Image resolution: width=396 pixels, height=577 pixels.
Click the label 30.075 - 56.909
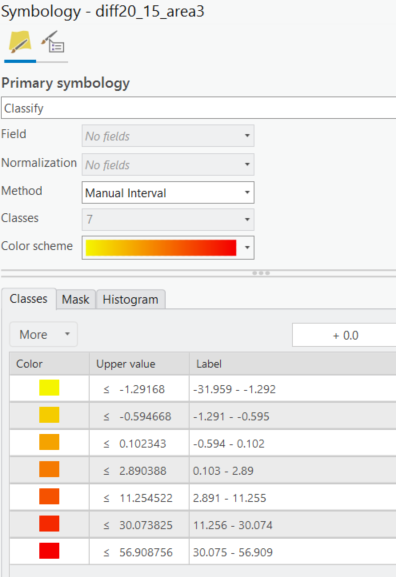point(233,553)
